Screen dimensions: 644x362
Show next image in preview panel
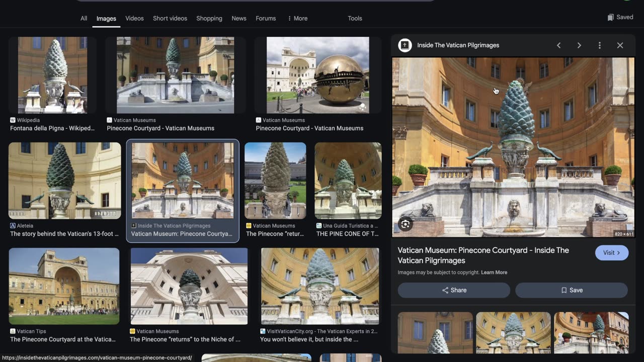[579, 45]
